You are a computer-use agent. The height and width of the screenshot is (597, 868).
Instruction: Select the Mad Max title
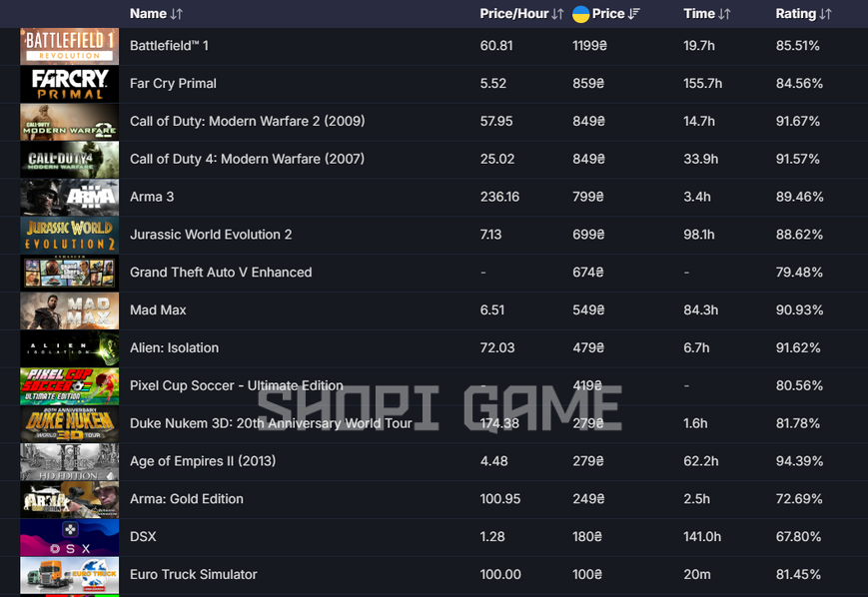pos(158,310)
